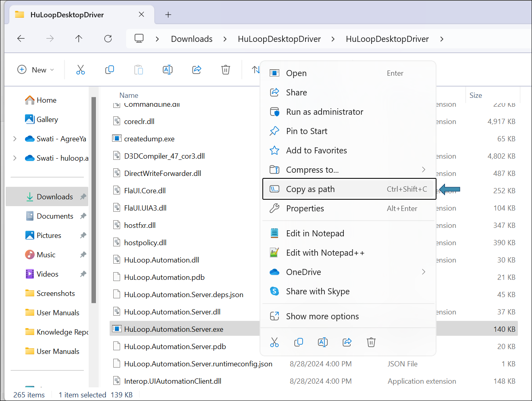This screenshot has height=401, width=532.
Task: Click the chevron after Downloads in the address bar
Action: coord(225,39)
